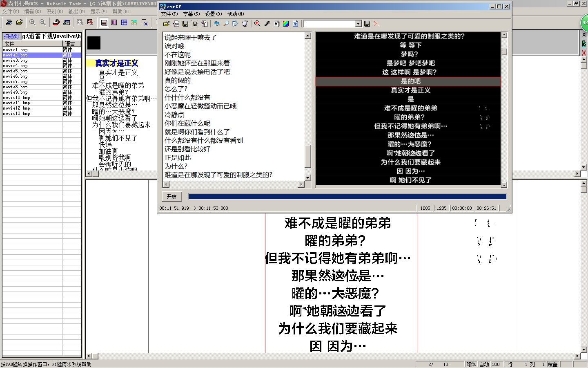Select subtitle row 是的吧 in esrXP list
The width and height of the screenshot is (588, 368).
(408, 81)
